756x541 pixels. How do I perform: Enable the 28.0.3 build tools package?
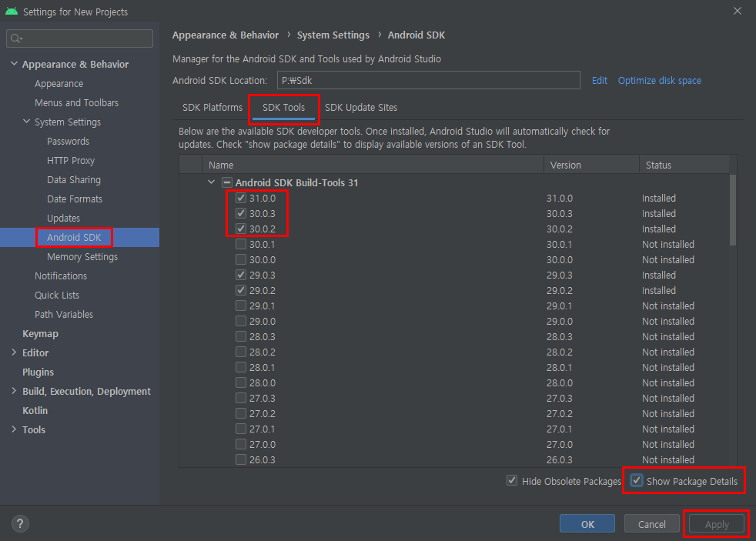tap(241, 336)
